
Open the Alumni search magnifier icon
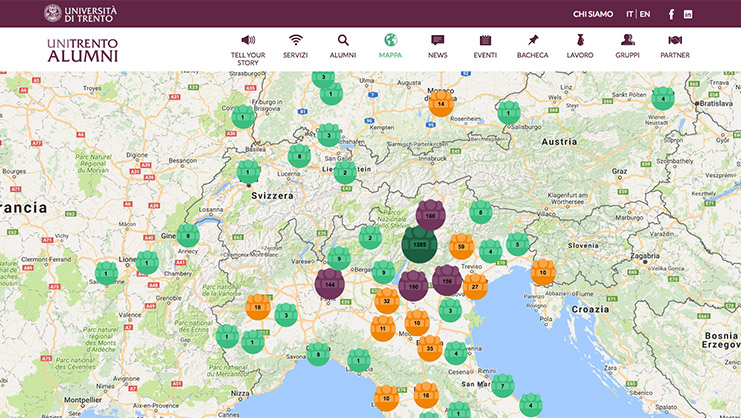click(343, 40)
